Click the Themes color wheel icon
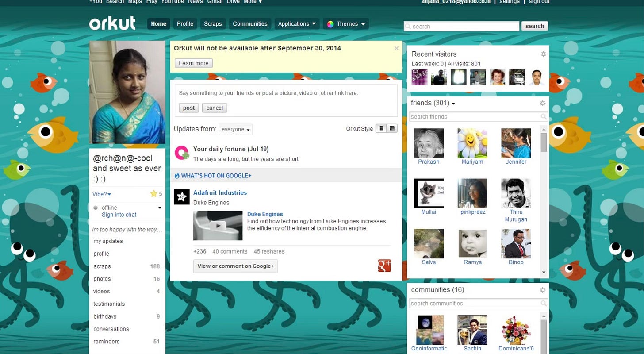The width and height of the screenshot is (644, 354). 330,24
